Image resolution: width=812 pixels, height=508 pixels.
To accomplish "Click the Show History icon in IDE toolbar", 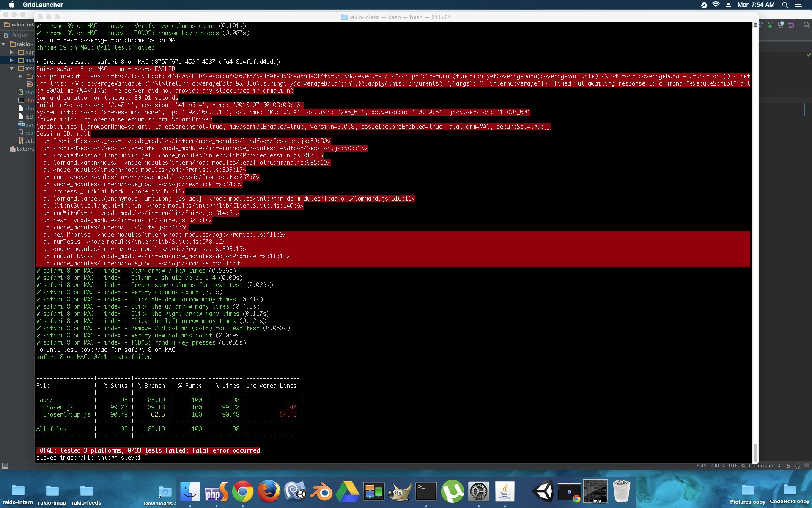I will (781, 25).
